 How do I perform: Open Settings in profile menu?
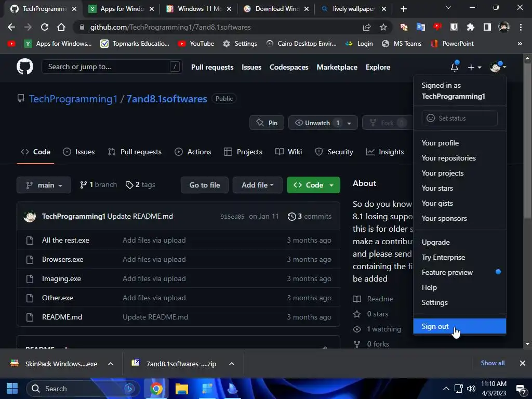pos(460,302)
